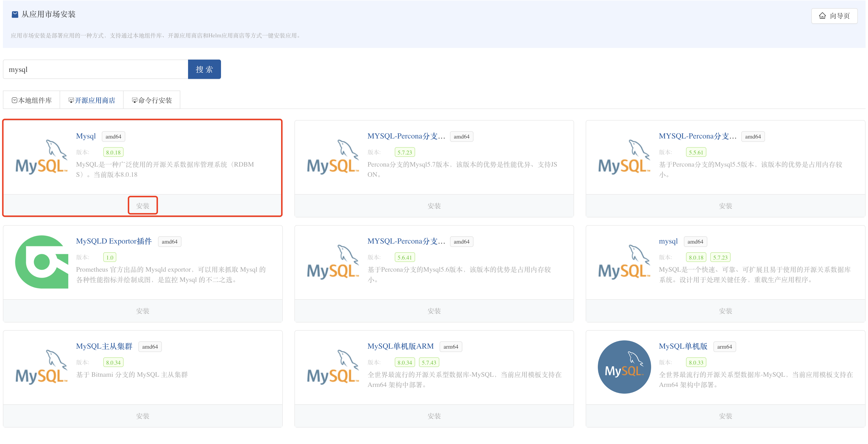868x444 pixels.
Task: Open the 命令行安装 tab
Action: click(152, 100)
